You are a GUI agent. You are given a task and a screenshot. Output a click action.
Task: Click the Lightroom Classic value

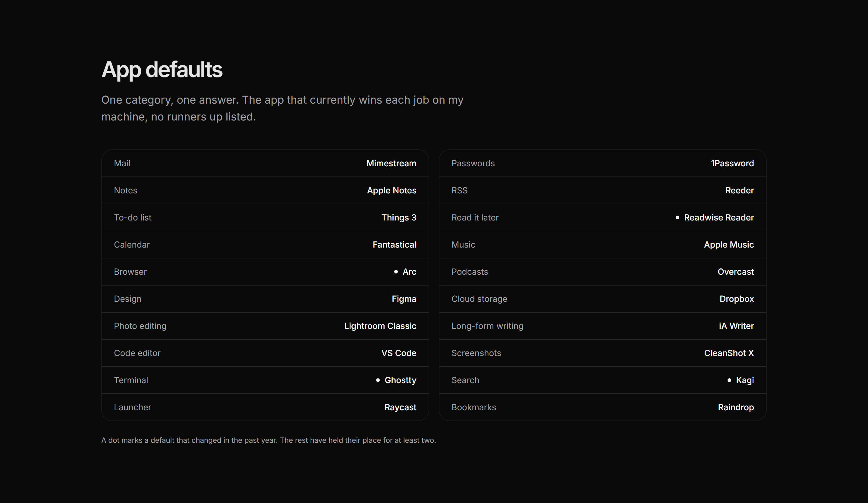point(380,326)
